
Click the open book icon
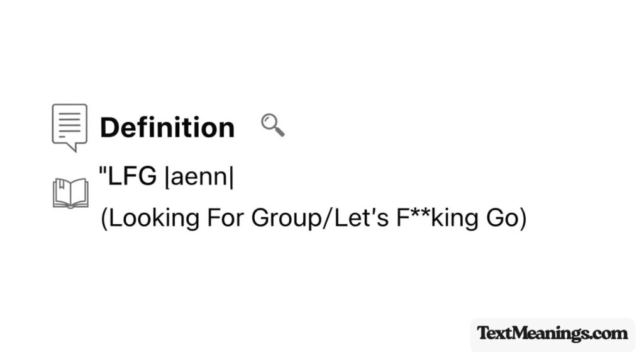[x=70, y=193]
